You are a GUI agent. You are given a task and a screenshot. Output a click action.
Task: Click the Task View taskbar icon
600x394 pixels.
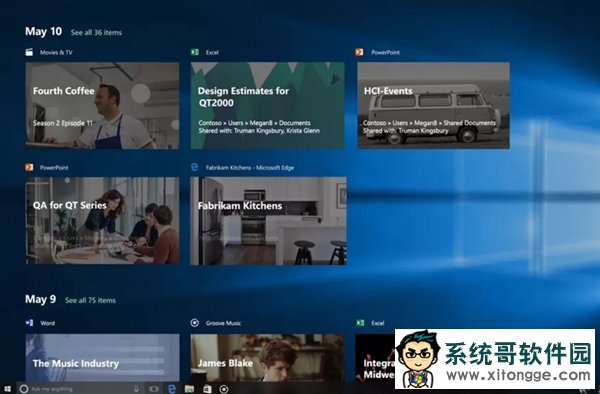pos(154,389)
